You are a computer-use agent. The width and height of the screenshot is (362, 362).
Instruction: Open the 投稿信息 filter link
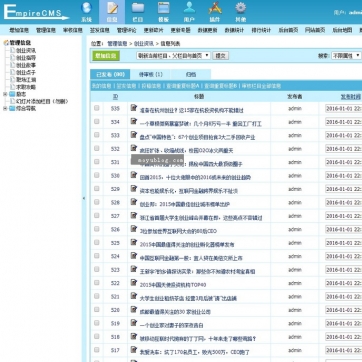151,86
